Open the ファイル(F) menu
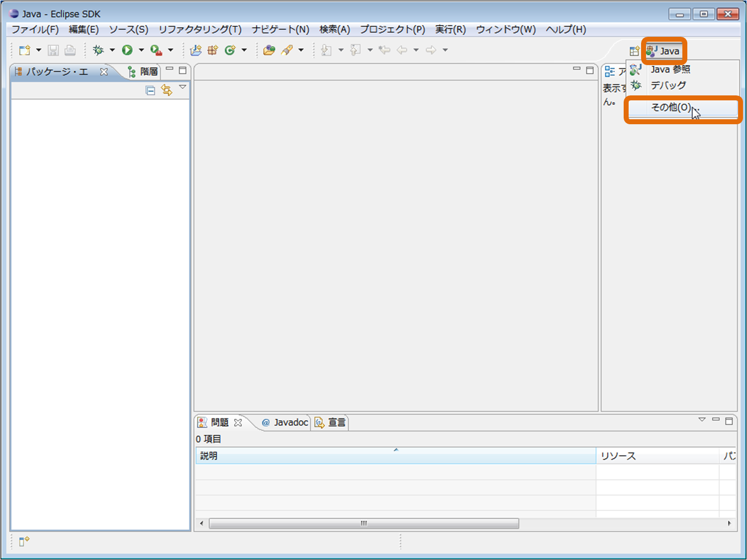The height and width of the screenshot is (560, 747). 35,30
